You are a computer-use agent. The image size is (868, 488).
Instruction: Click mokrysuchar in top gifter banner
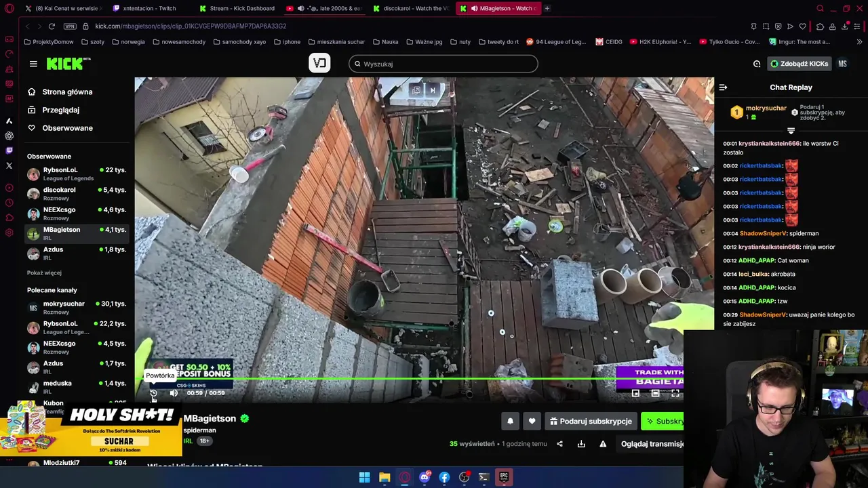[x=766, y=108]
